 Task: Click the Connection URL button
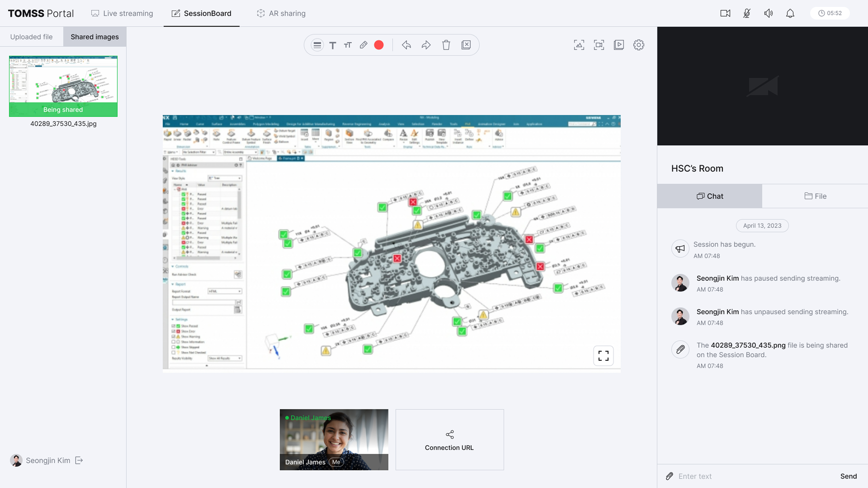point(450,440)
